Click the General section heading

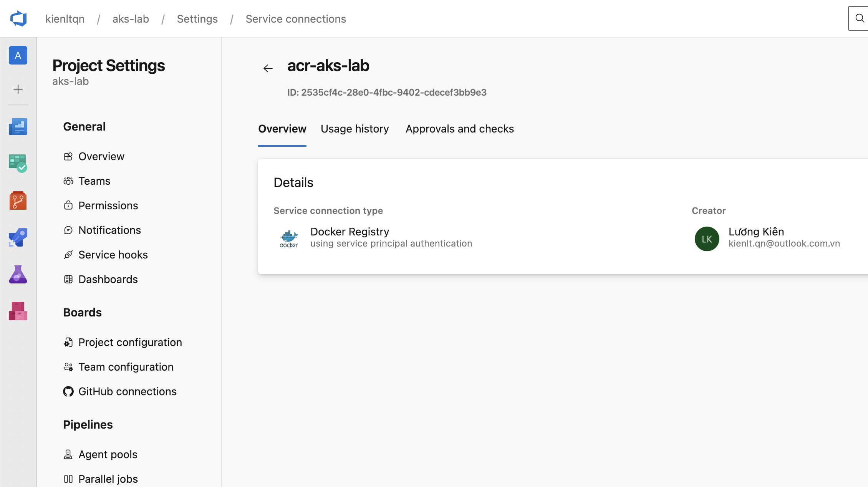(x=84, y=126)
